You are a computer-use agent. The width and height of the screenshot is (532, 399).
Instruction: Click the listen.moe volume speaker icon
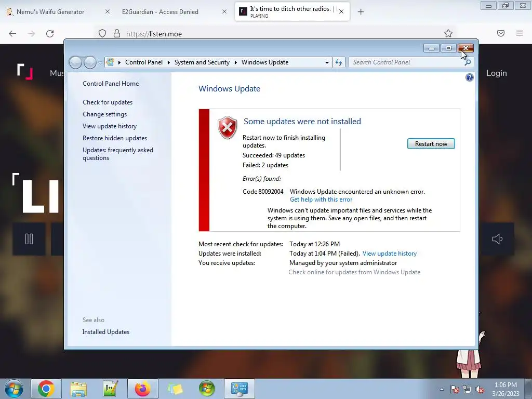point(497,239)
